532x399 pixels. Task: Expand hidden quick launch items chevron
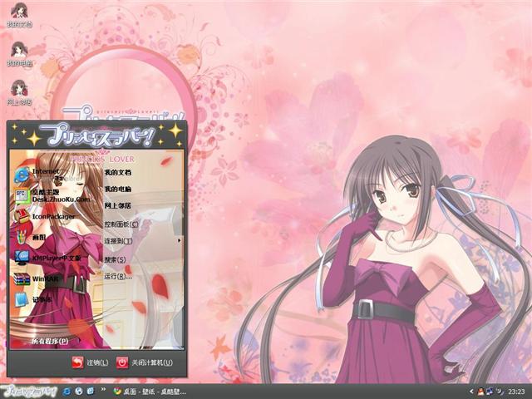103,390
